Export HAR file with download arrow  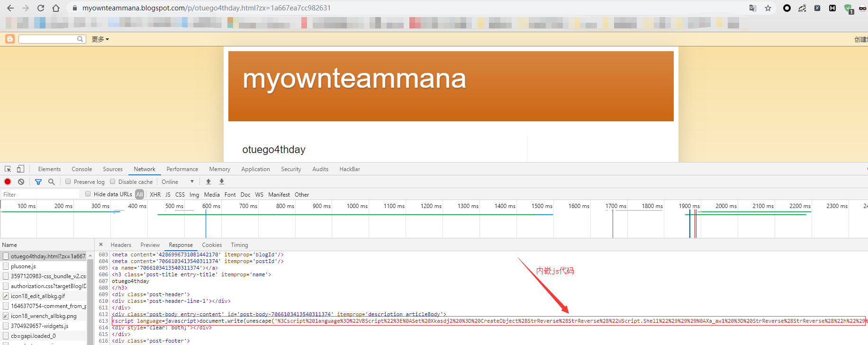(x=221, y=182)
